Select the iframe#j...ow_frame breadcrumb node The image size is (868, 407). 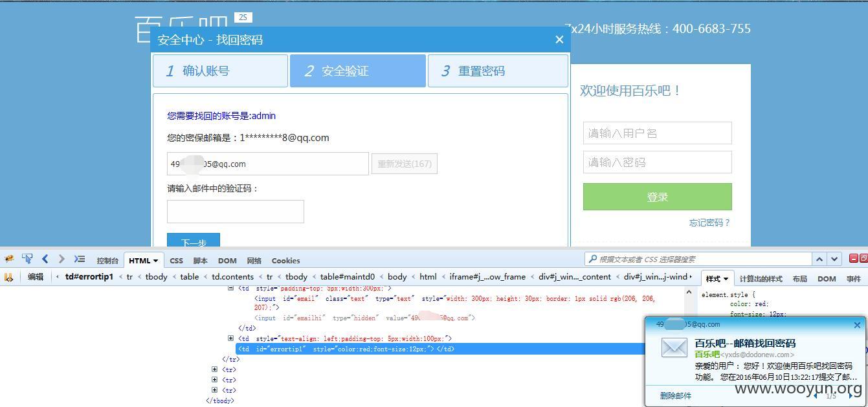click(x=487, y=277)
